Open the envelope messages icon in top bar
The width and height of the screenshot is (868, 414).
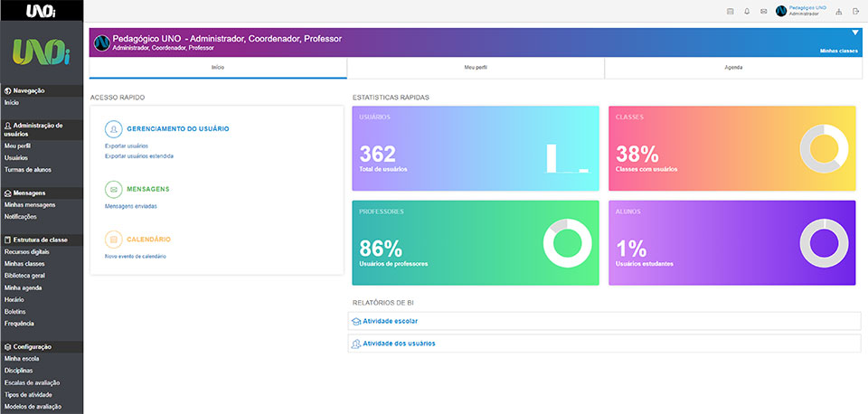click(763, 11)
